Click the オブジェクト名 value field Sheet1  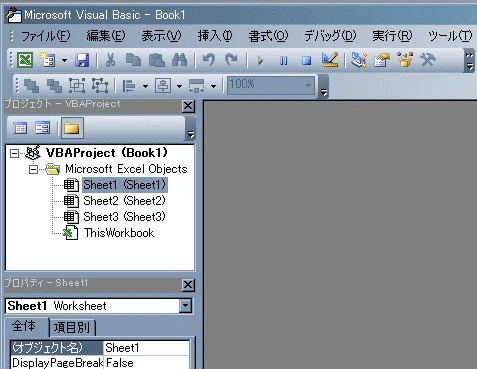click(x=146, y=348)
